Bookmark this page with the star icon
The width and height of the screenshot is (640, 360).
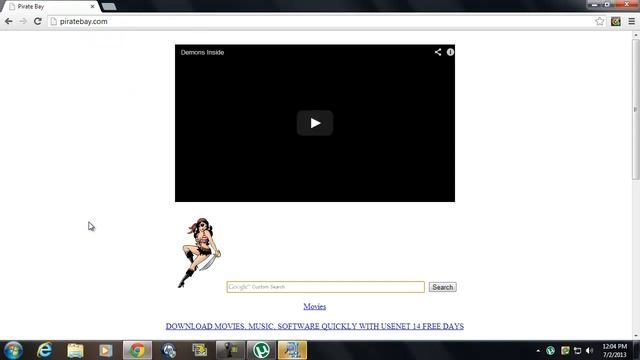click(x=599, y=21)
